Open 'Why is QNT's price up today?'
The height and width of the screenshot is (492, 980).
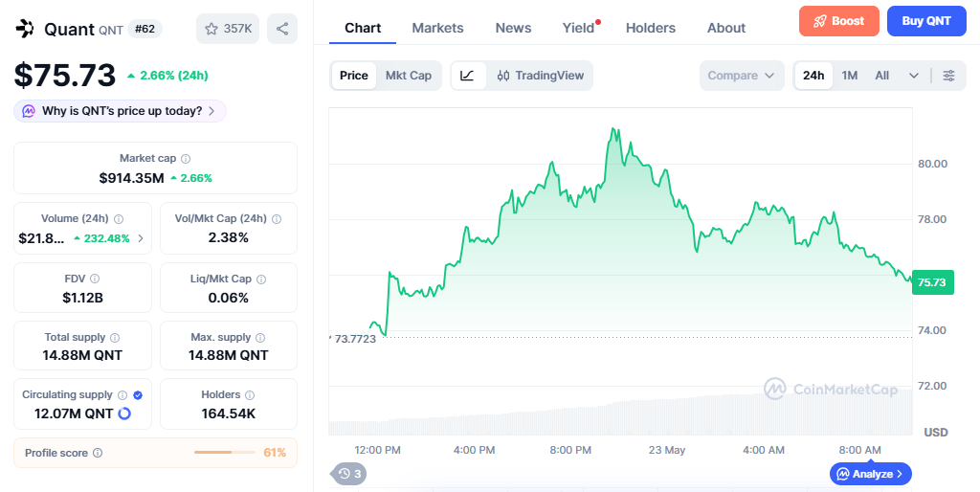(x=120, y=111)
